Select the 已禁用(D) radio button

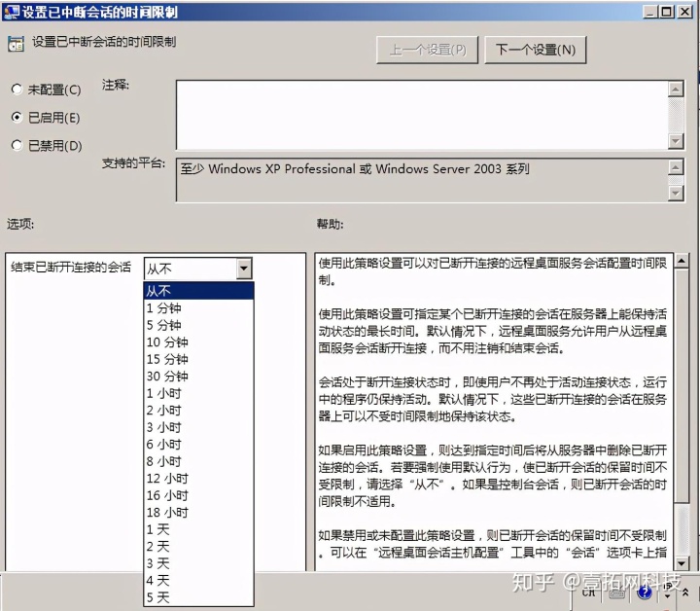17,145
